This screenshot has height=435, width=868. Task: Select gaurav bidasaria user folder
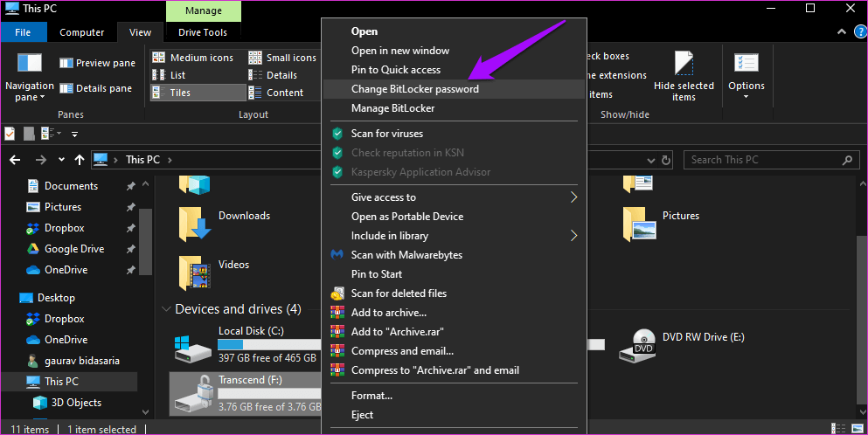pyautogui.click(x=82, y=361)
